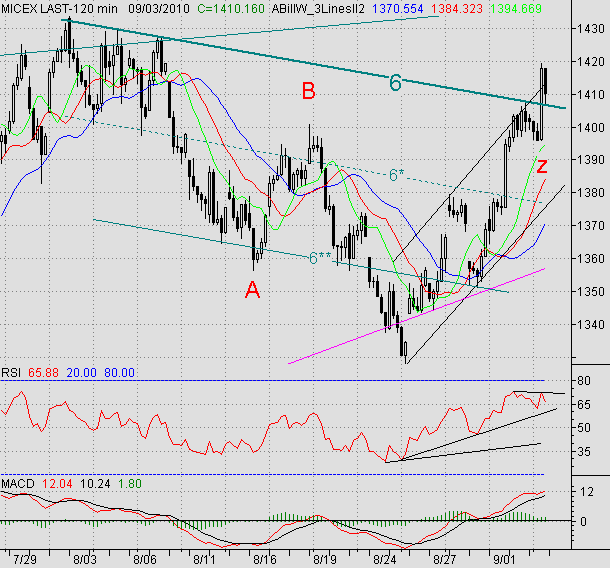Click the dashed channel label 6*
This screenshot has height=568, width=610.
point(399,175)
